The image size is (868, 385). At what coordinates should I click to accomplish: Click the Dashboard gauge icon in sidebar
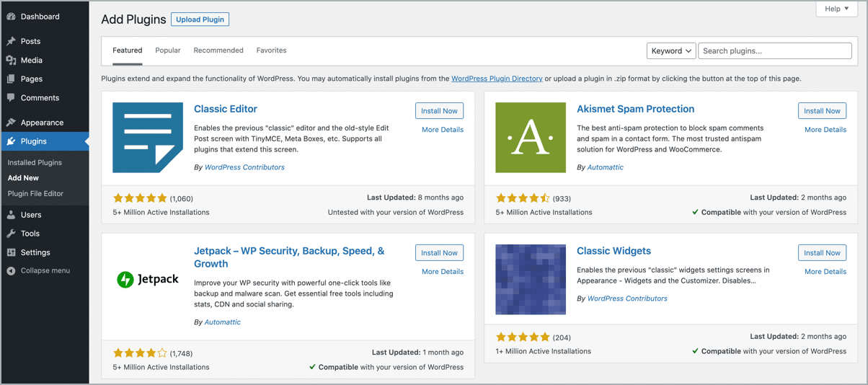tap(11, 17)
